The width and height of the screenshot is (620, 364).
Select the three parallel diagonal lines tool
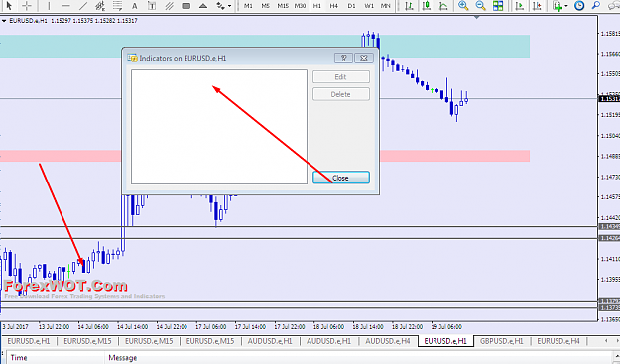point(169,6)
